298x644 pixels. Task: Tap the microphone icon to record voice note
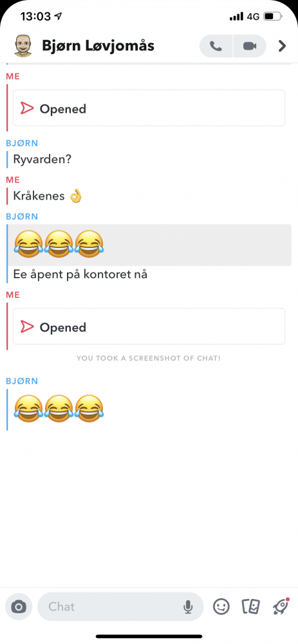click(188, 607)
